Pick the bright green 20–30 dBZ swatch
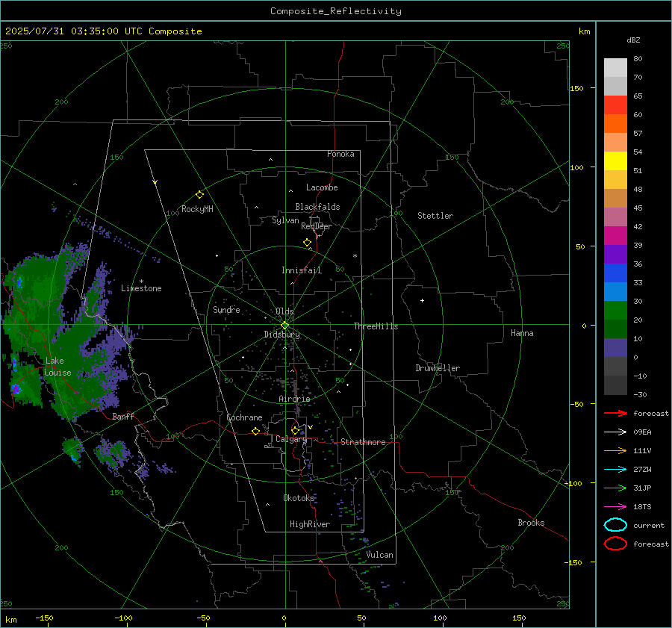672x628 pixels. click(x=615, y=310)
